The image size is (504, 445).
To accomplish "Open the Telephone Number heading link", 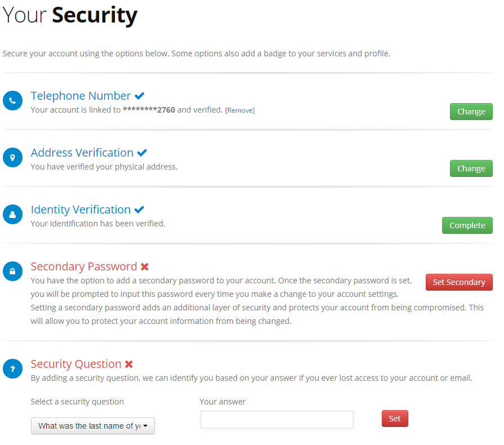I will pyautogui.click(x=81, y=96).
